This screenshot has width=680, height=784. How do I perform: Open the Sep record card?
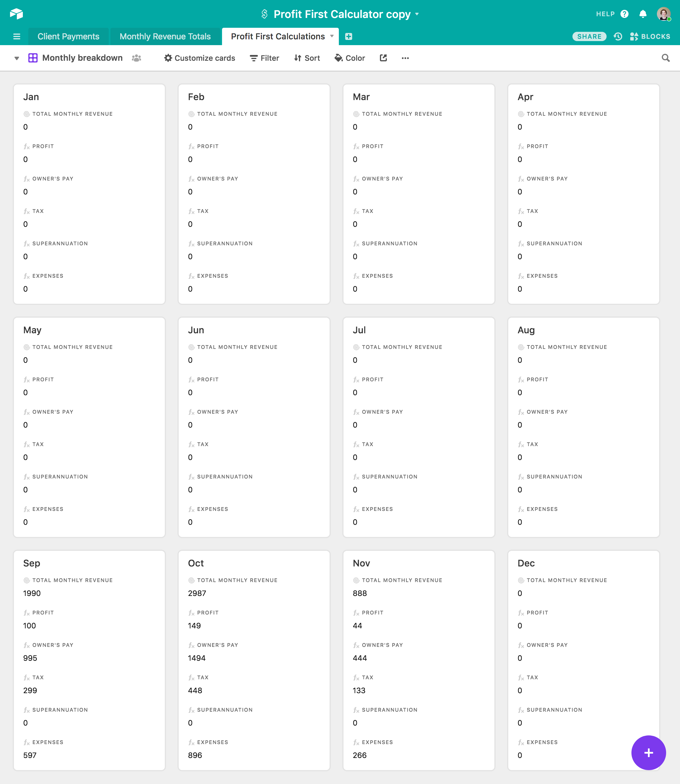(x=89, y=660)
